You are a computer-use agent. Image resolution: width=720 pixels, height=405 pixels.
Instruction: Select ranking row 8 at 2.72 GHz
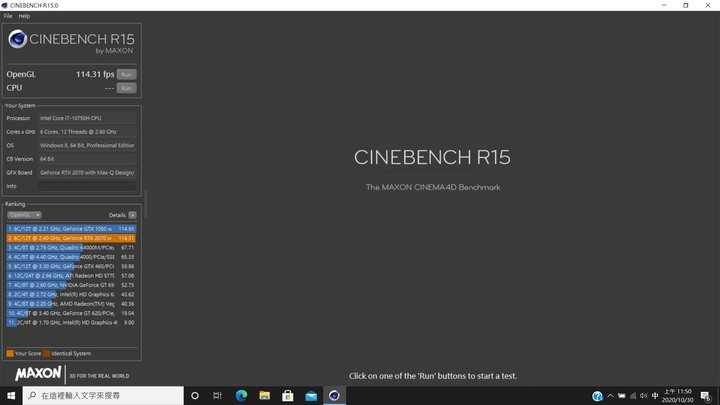pyautogui.click(x=71, y=294)
